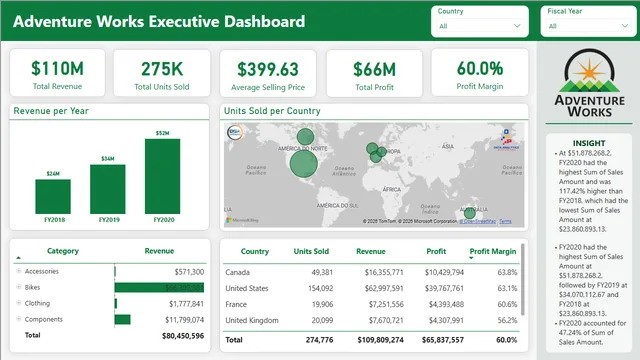Click the Revenue per Year chart title
Screen dimensions: 640x360
[x=51, y=111]
